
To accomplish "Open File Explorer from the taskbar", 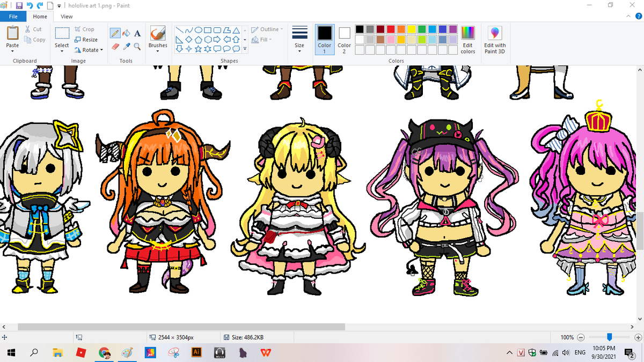I will click(57, 353).
